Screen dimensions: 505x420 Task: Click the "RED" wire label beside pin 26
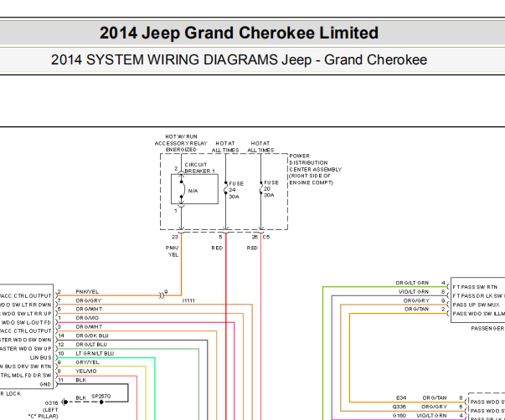point(253,248)
